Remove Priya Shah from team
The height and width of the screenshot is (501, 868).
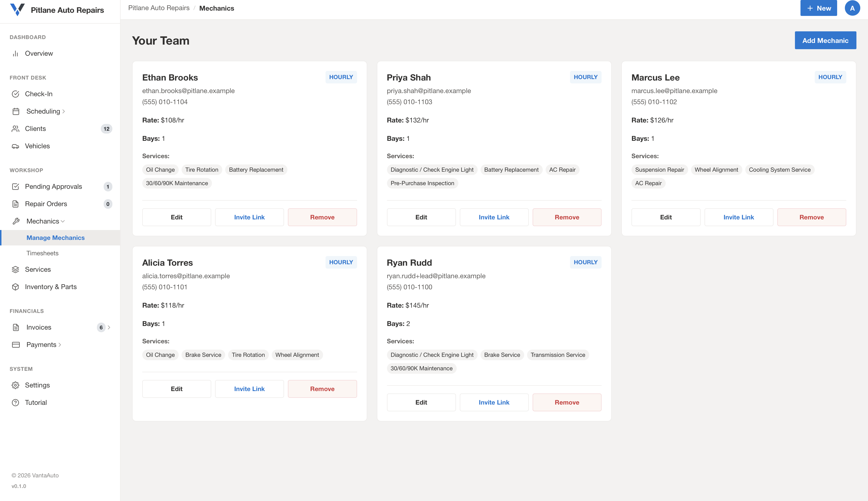coord(567,217)
